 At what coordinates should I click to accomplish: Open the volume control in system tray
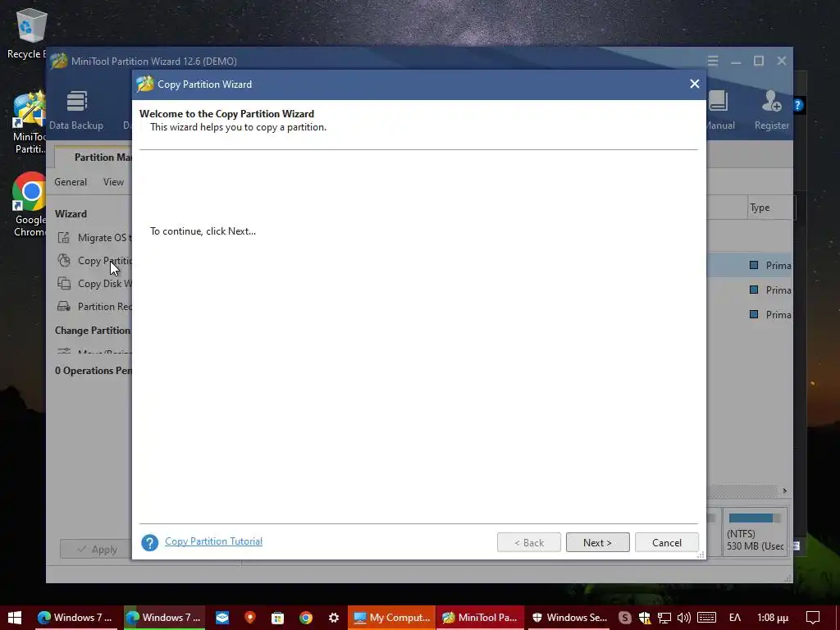point(683,618)
